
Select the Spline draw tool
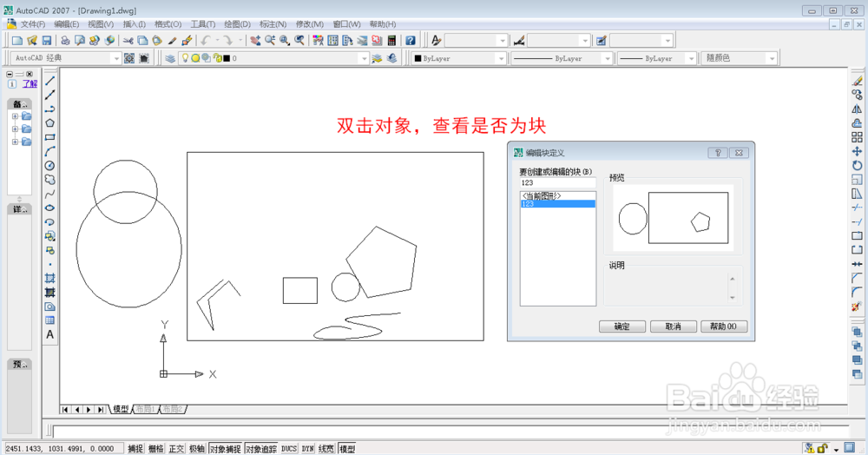coord(49,194)
